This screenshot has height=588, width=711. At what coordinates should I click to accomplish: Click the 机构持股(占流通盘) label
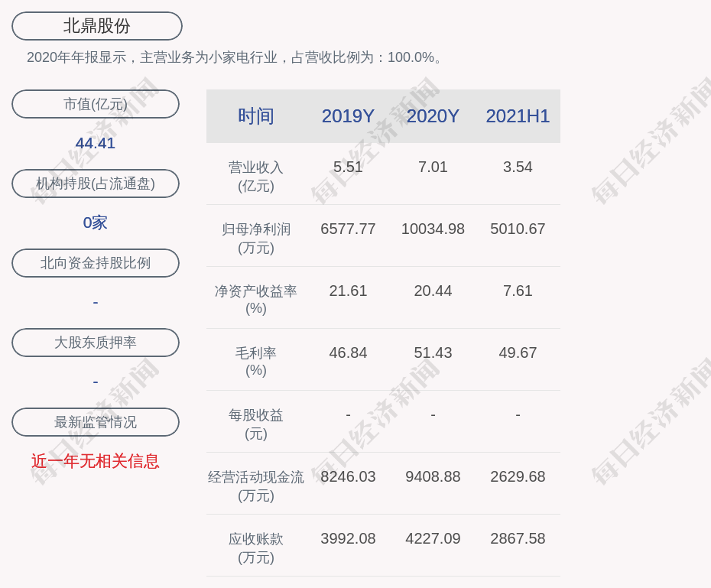click(x=96, y=184)
